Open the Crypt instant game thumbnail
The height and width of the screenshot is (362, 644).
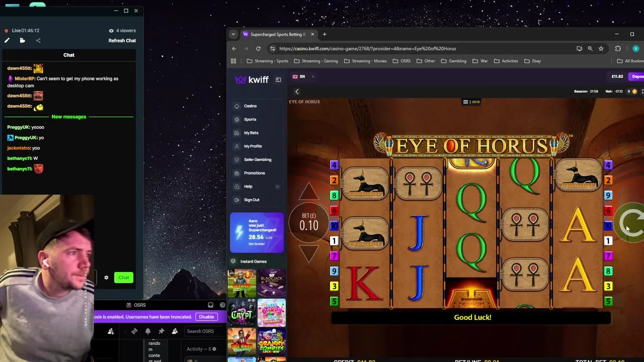[242, 312]
